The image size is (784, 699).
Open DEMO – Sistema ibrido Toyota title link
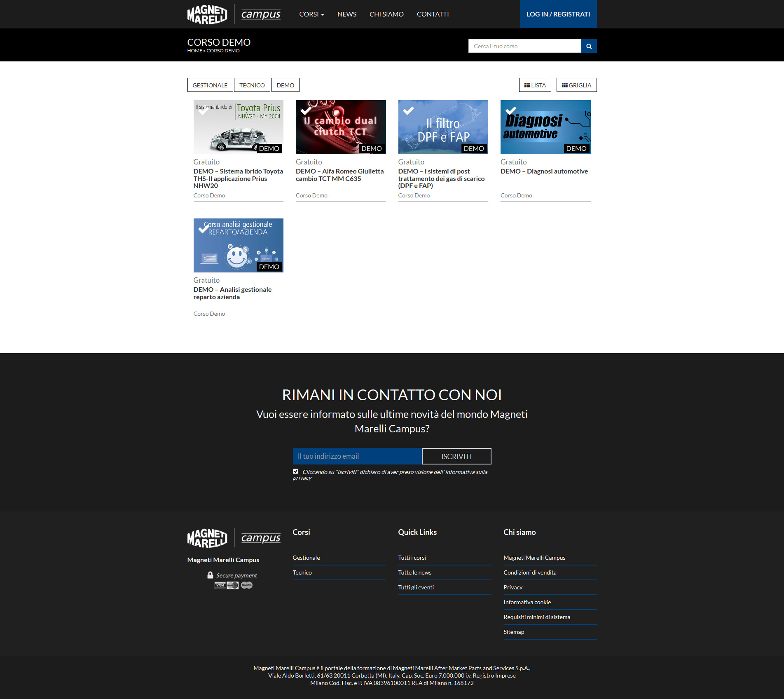click(238, 178)
